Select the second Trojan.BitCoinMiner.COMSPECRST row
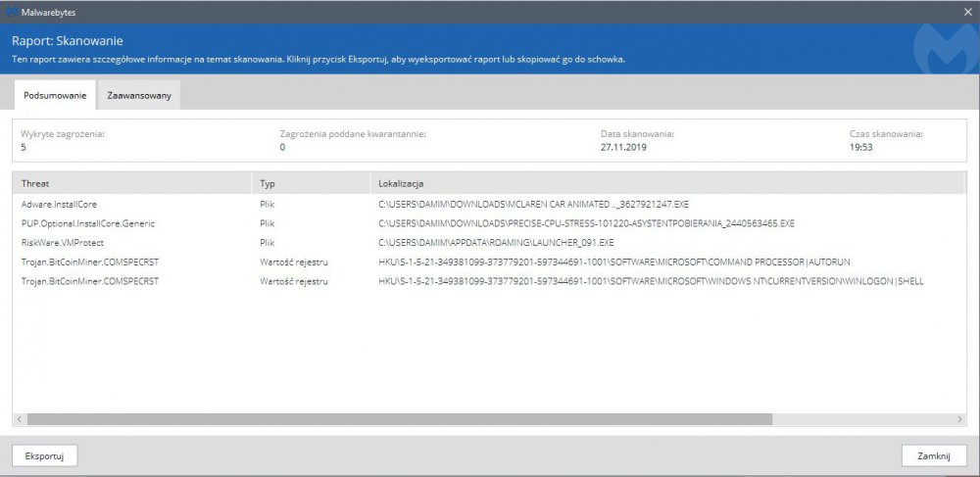 [88, 281]
